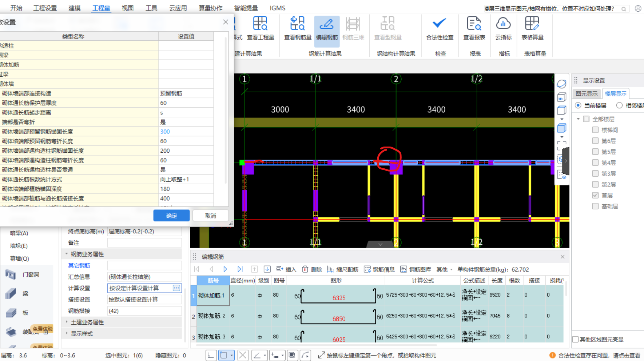Click the ellipsis button in 计算设置 field

(176, 288)
